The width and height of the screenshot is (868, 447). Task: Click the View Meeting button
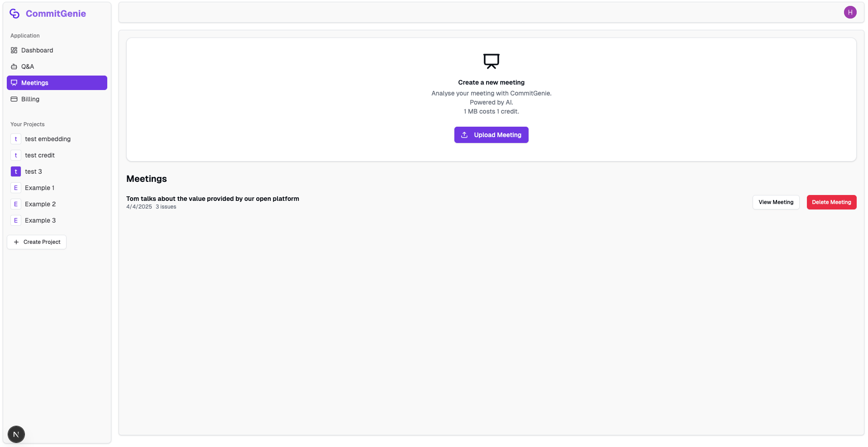coord(776,202)
